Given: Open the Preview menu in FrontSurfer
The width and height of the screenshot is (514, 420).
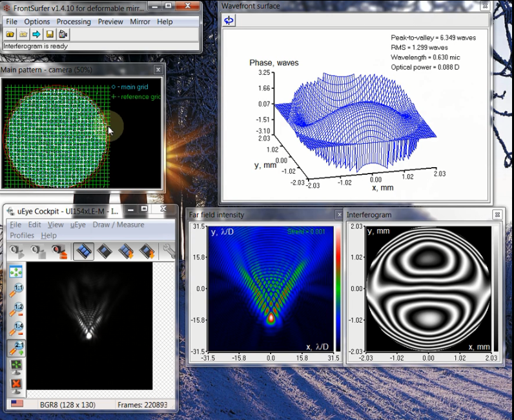Looking at the screenshot, I should (x=110, y=22).
